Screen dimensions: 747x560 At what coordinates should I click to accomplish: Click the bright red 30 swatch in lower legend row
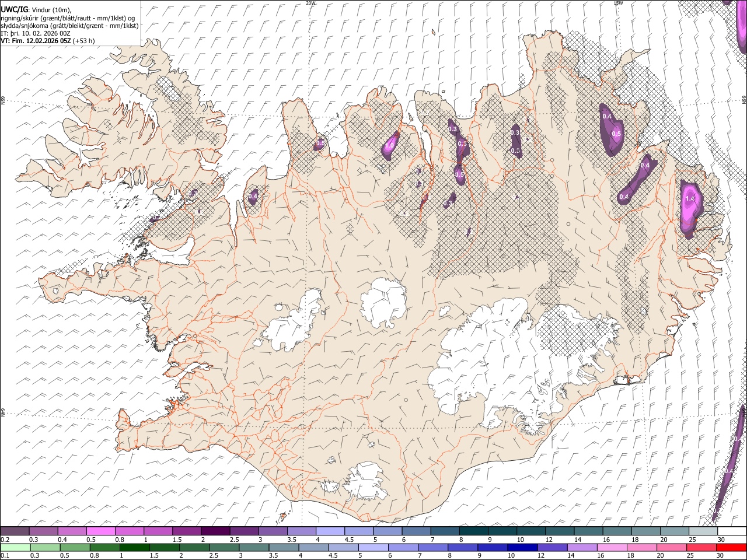732,547
